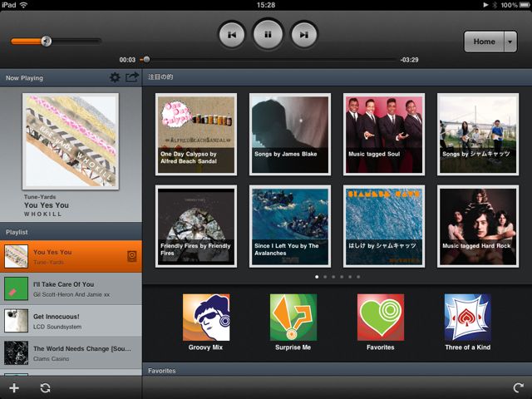
Task: Tap the battery 100% indicator
Action: tap(514, 5)
